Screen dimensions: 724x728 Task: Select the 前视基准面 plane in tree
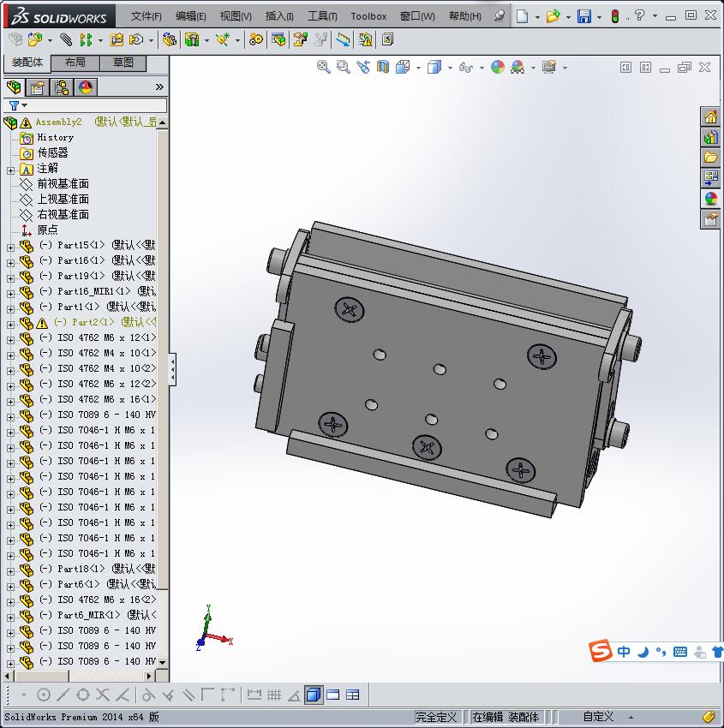(63, 183)
